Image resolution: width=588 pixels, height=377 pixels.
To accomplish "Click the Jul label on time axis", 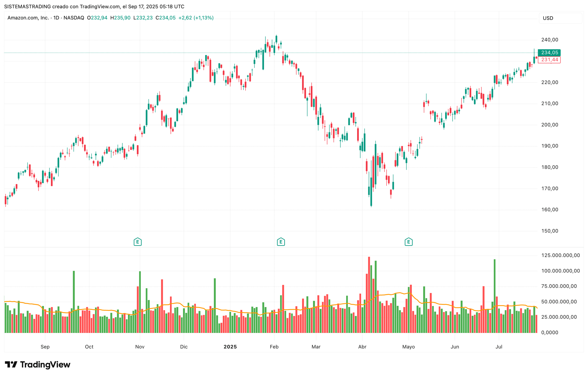I will pos(498,347).
